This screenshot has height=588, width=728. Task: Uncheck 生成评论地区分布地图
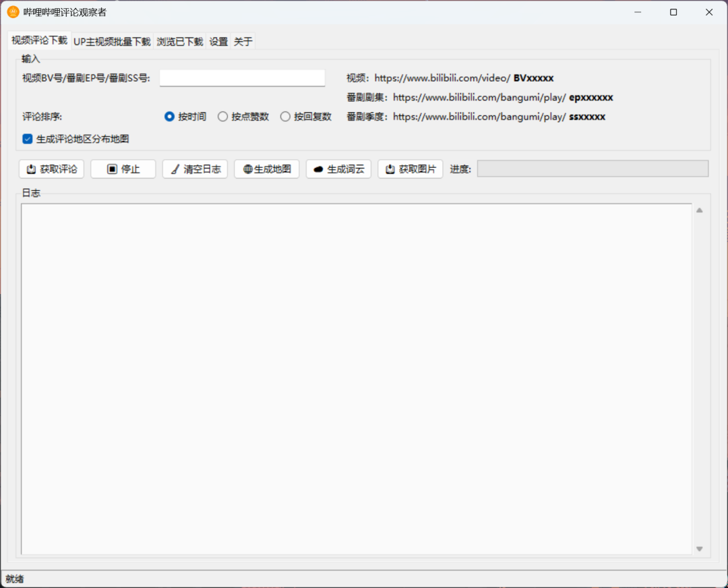click(x=27, y=139)
